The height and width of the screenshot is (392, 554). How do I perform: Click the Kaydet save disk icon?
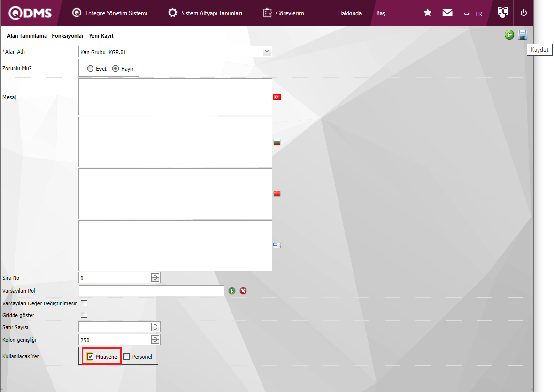[x=523, y=35]
